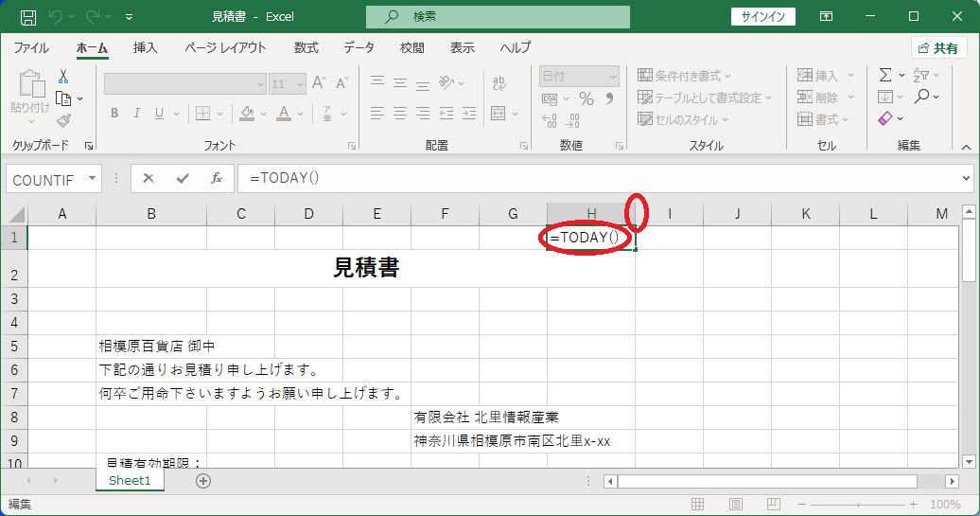Click the increase font size icon

pos(319,82)
